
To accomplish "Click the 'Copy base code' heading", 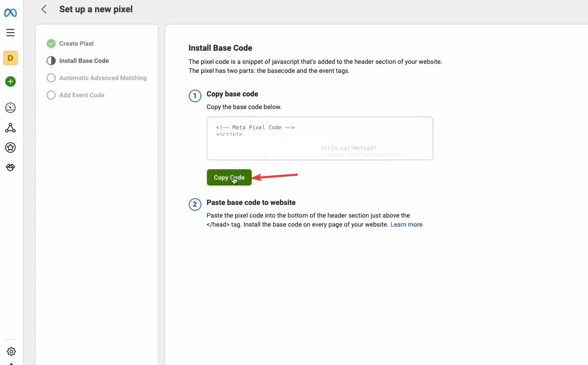I will tap(232, 94).
